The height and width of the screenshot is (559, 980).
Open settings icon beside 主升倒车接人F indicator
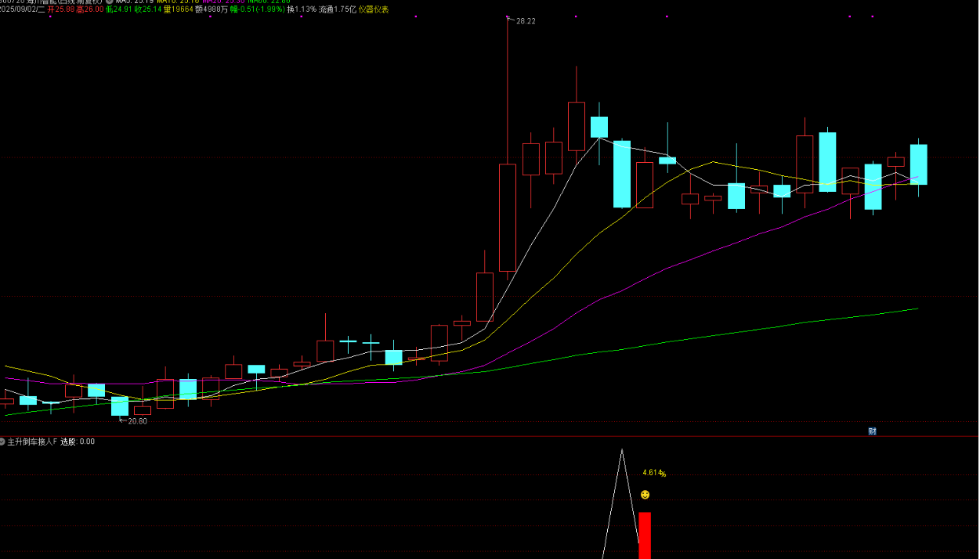click(3, 442)
